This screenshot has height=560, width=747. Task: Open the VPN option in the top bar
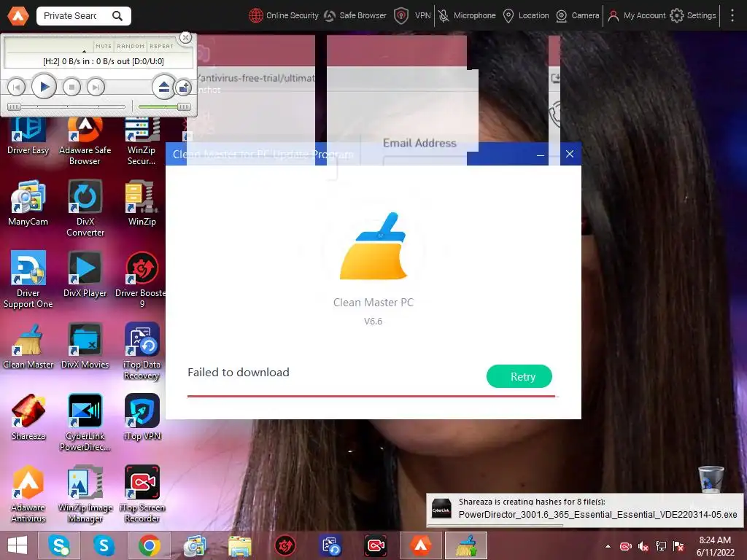pyautogui.click(x=413, y=16)
